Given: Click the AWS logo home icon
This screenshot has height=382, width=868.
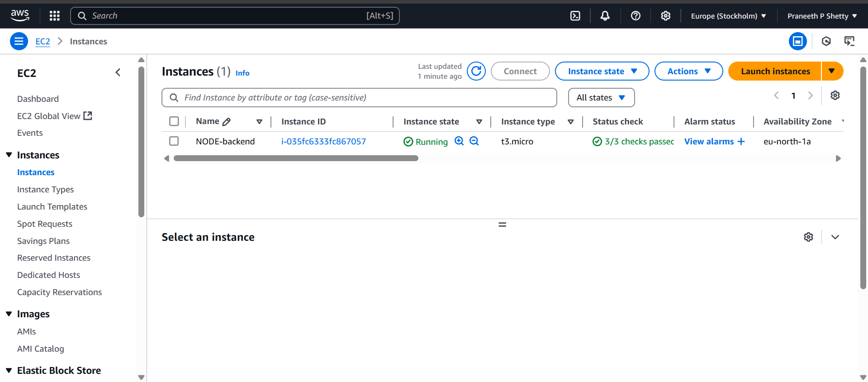Looking at the screenshot, I should 20,15.
